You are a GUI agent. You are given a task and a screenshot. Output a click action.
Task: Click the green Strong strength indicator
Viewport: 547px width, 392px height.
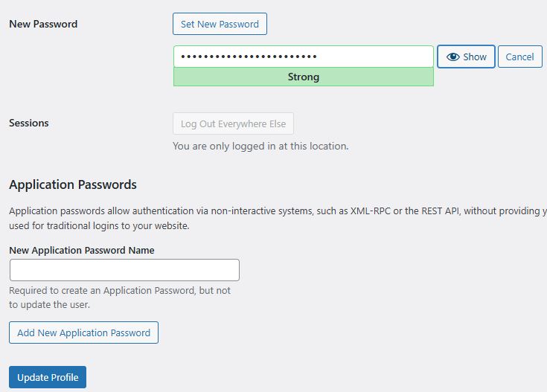pyautogui.click(x=303, y=77)
